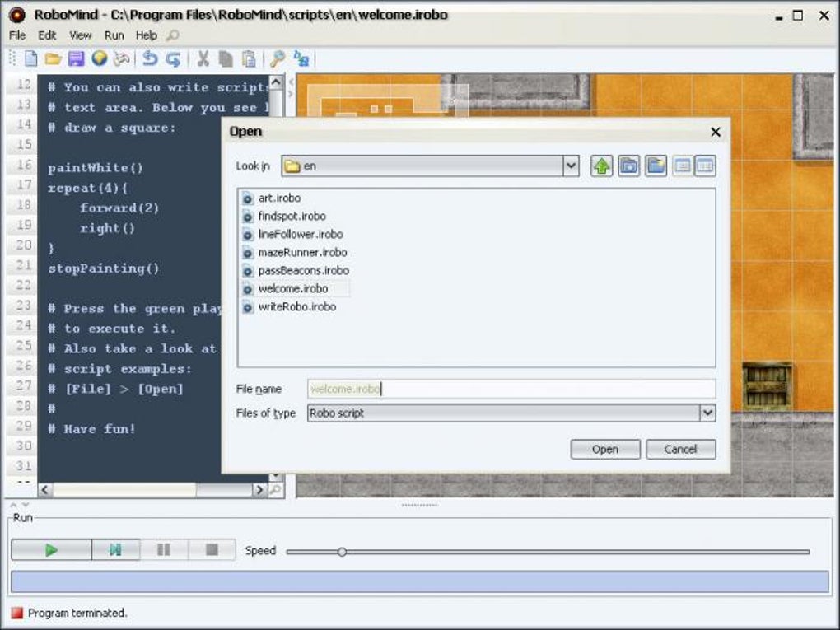Click the Home folder icon in Open dialog

[629, 166]
